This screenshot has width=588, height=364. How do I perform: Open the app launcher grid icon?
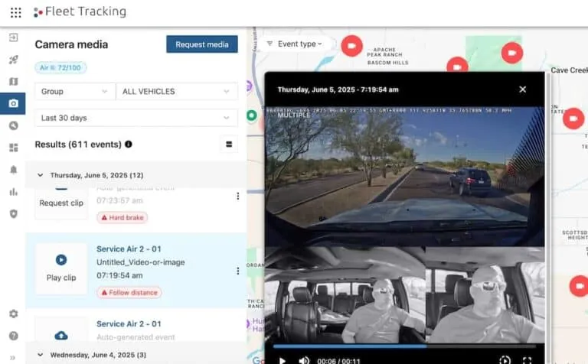point(16,12)
